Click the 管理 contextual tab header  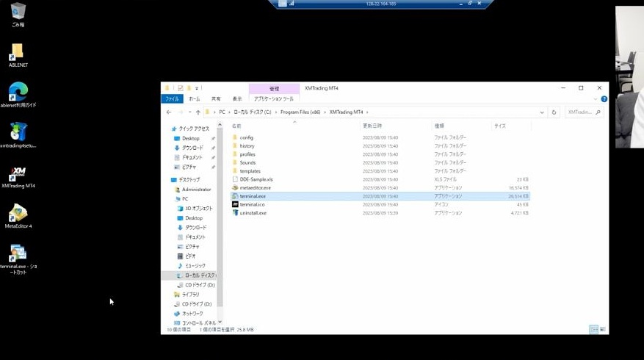tap(274, 89)
